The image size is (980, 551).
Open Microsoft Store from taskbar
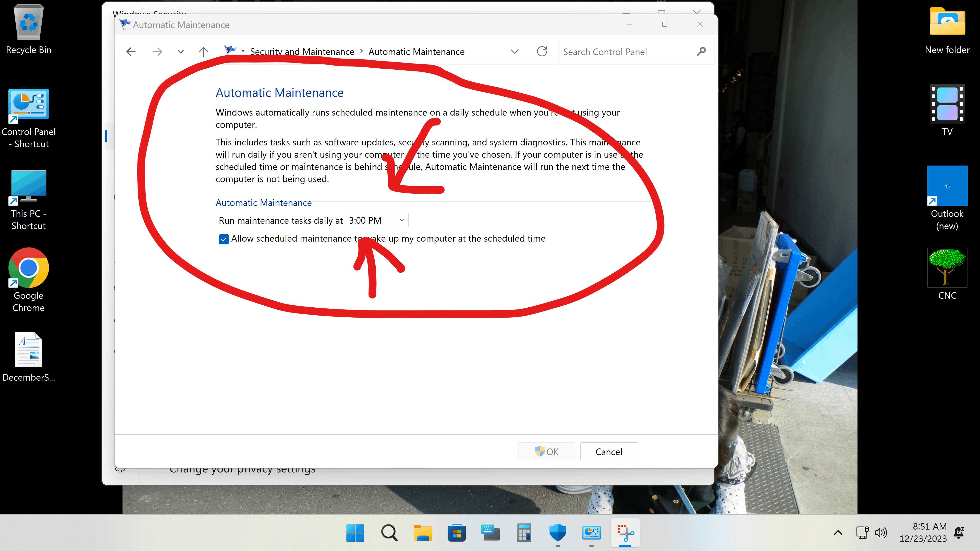tap(457, 533)
